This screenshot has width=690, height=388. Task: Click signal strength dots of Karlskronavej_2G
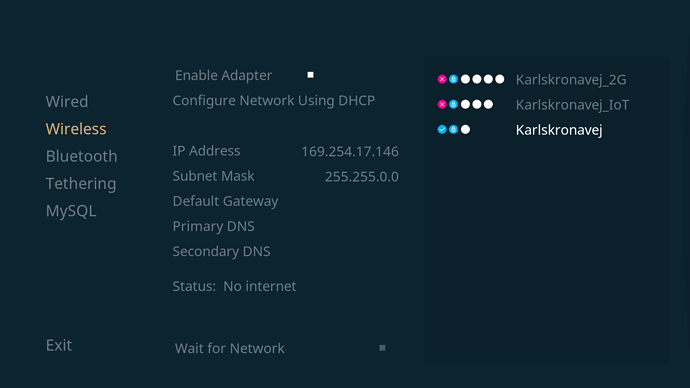(x=482, y=79)
